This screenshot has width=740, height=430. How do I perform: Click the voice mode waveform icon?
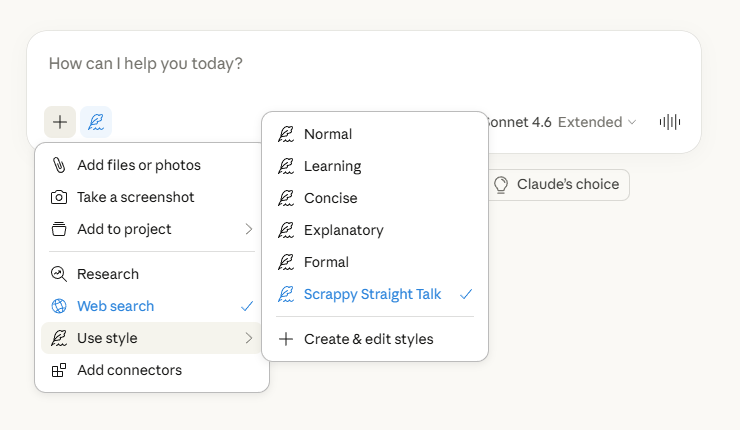(x=670, y=122)
